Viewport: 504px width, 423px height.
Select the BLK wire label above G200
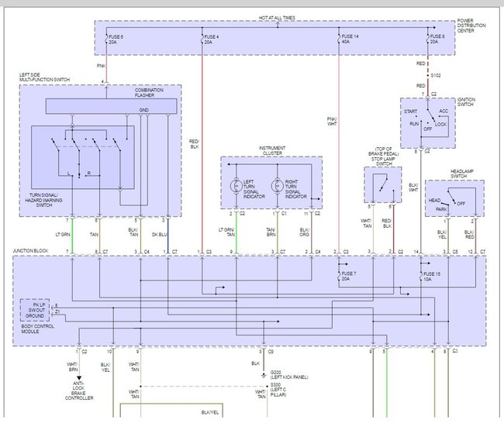click(x=256, y=363)
